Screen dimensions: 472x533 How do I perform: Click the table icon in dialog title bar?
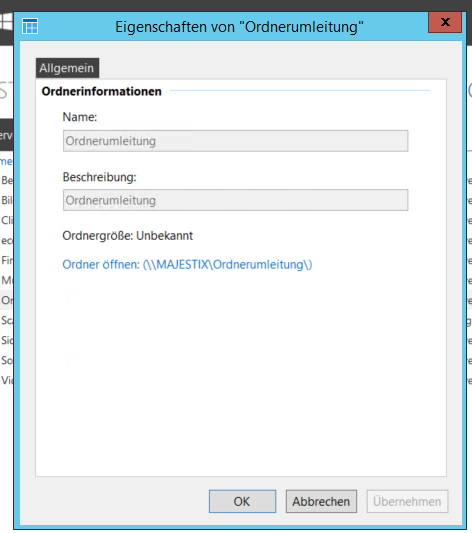point(30,26)
